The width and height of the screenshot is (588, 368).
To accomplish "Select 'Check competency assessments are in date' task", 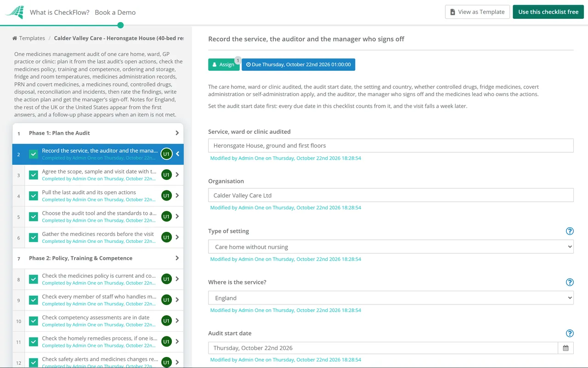I will coord(98,321).
